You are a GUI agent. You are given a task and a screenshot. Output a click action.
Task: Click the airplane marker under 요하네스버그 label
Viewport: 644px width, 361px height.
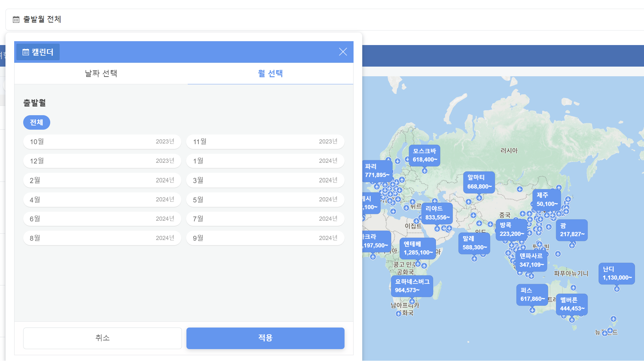[x=412, y=301]
